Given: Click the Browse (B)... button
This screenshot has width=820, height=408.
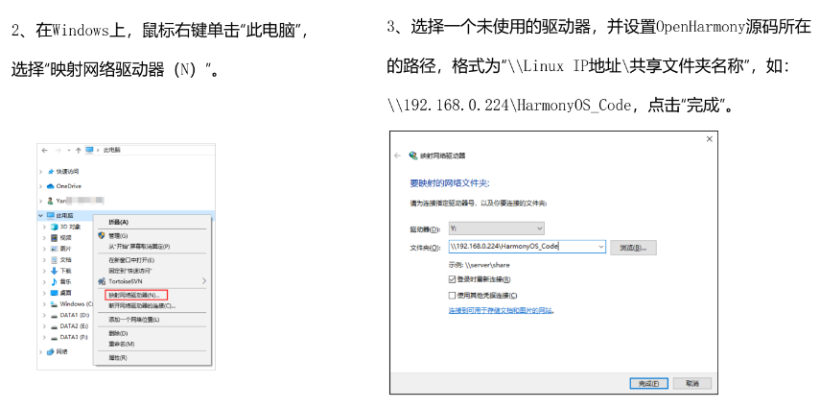Looking at the screenshot, I should coord(632,246).
